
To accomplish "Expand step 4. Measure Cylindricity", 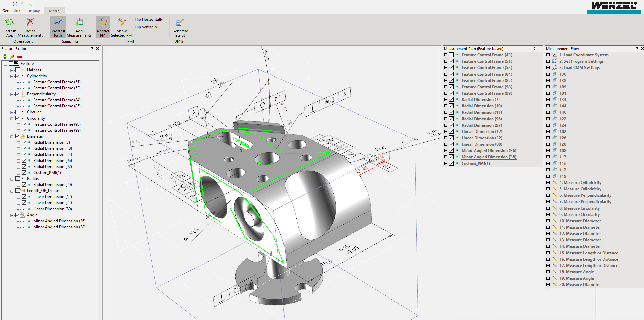I will 548,183.
